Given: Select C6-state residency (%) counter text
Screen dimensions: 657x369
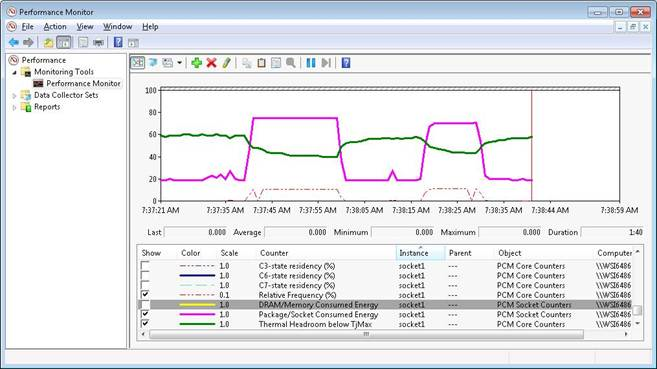Looking at the screenshot, I should click(297, 276).
